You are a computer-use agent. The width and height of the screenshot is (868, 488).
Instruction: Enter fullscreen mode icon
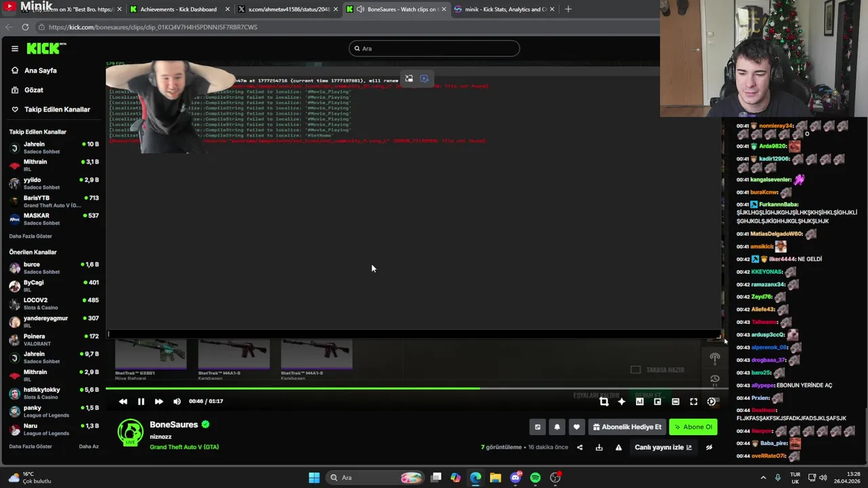click(693, 401)
